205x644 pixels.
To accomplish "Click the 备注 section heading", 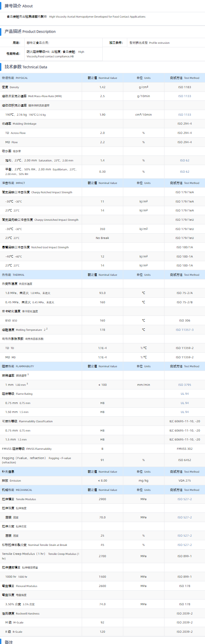I will point(9,642).
